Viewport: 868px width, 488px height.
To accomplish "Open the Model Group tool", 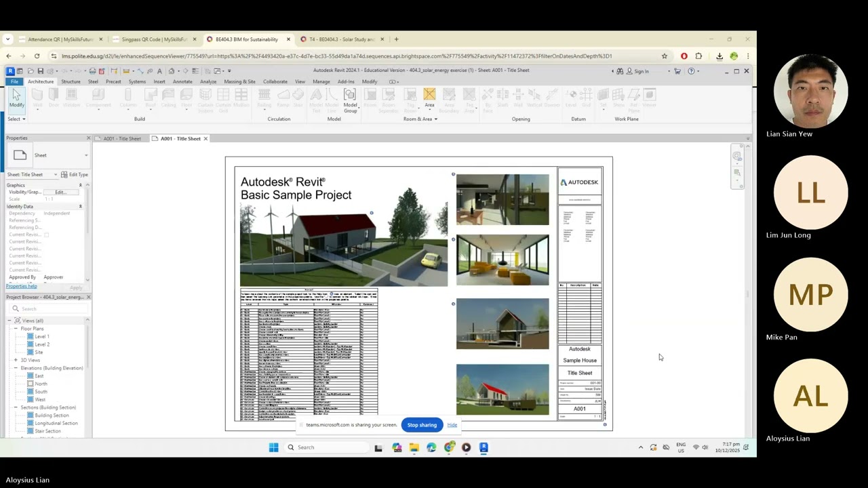I will [351, 100].
